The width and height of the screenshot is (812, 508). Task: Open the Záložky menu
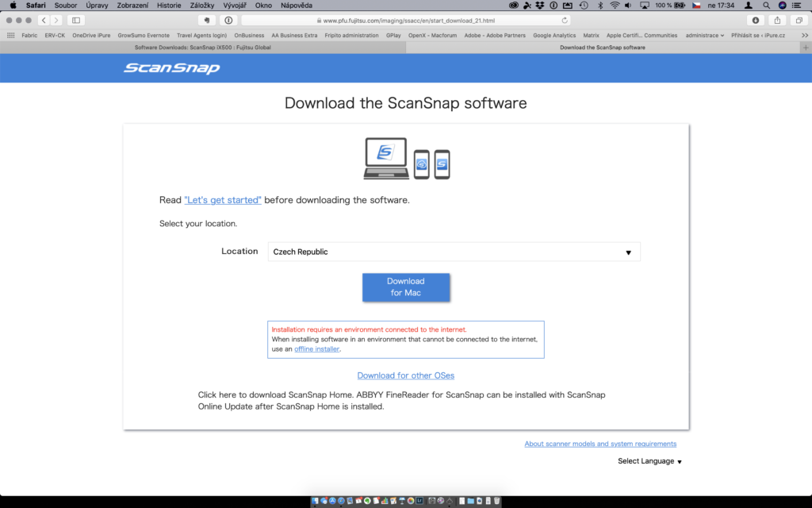point(202,6)
